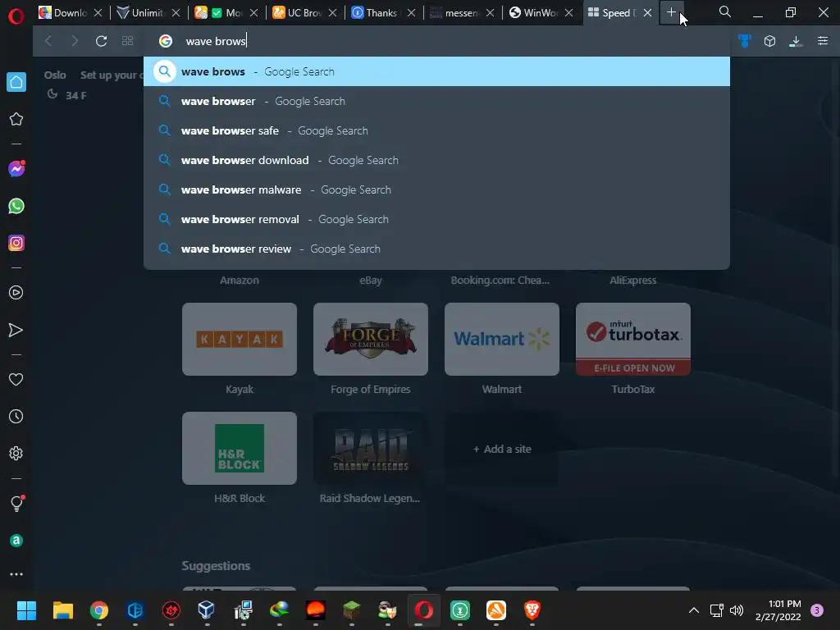This screenshot has width=840, height=630.
Task: Open the Speed Dial grid icon in toolbar
Action: [127, 41]
